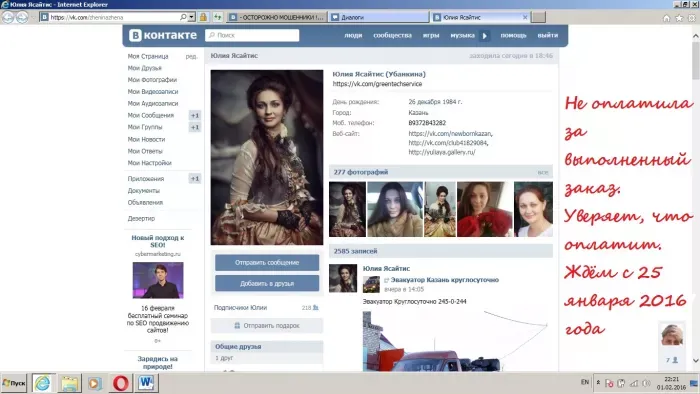
Task: Click the +1 badge beside Мои Группы
Action: pyautogui.click(x=195, y=127)
